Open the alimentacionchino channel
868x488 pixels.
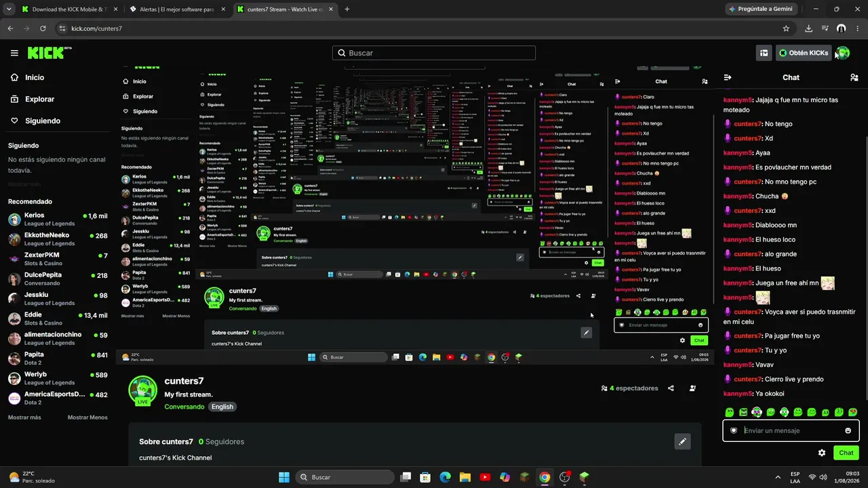(x=58, y=338)
